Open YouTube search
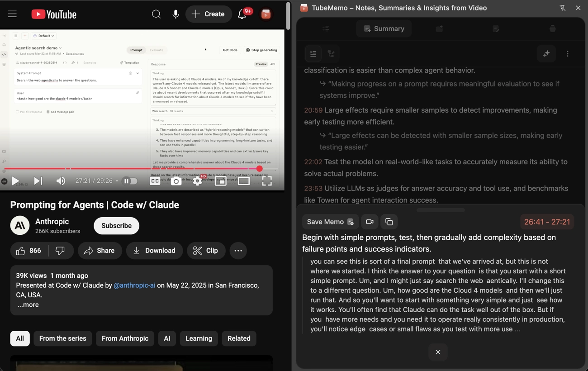 click(x=156, y=14)
